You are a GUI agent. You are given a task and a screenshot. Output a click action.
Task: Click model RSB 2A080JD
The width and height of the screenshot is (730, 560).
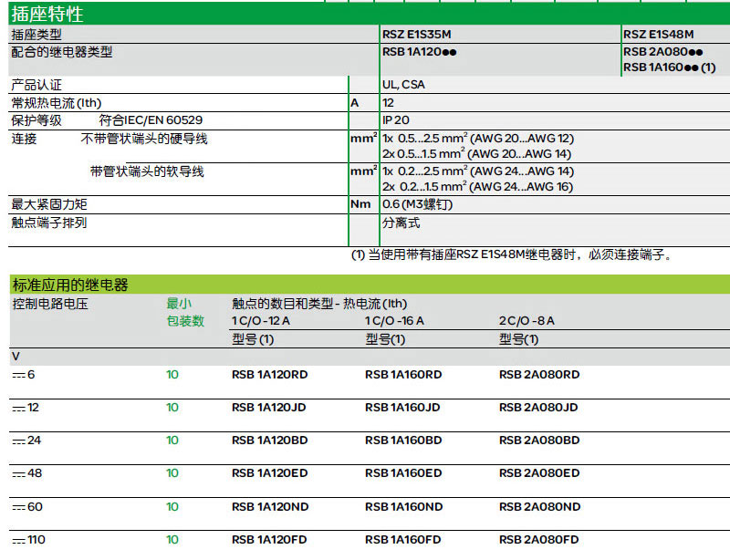click(538, 408)
